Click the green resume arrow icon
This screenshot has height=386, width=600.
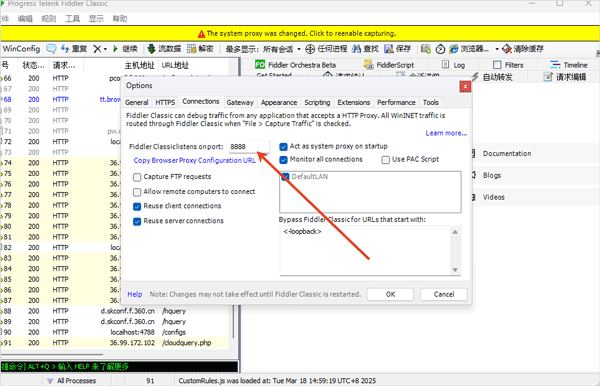(115, 49)
